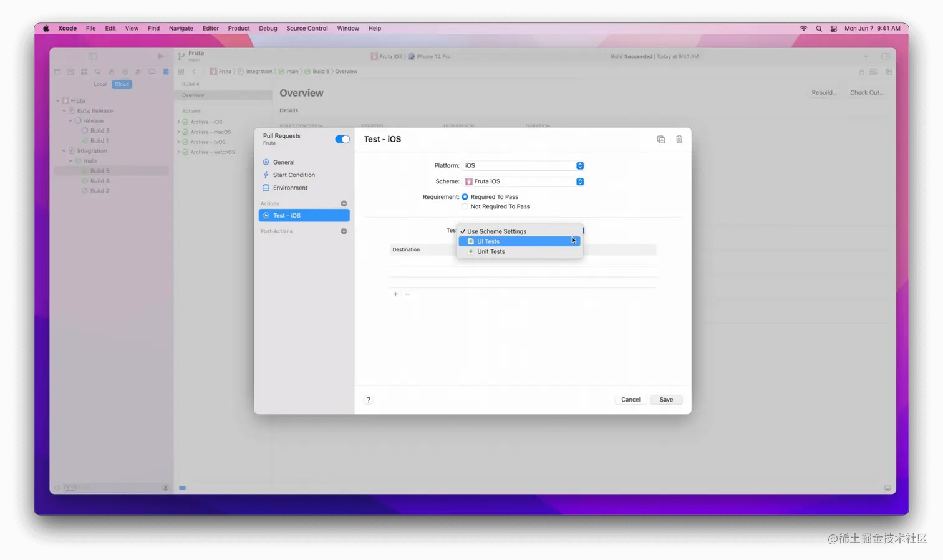Remove a destination with the minus button
Screen dimensions: 943x560
(408, 294)
